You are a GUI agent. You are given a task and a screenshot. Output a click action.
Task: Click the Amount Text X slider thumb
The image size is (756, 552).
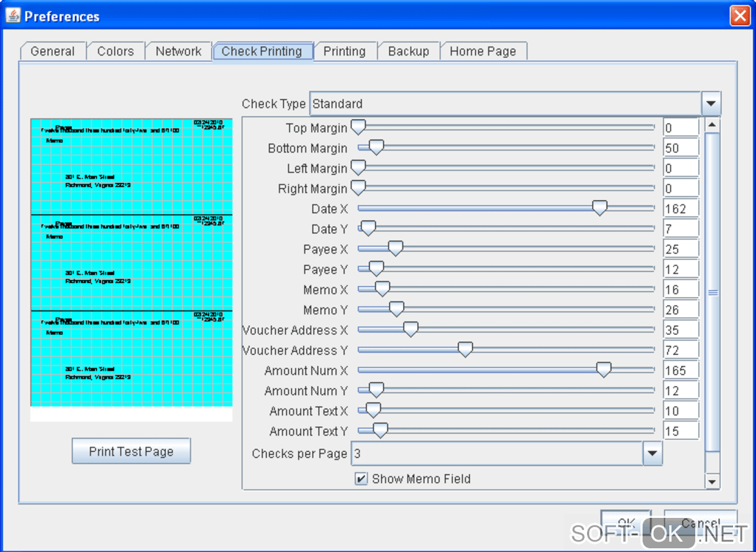373,410
